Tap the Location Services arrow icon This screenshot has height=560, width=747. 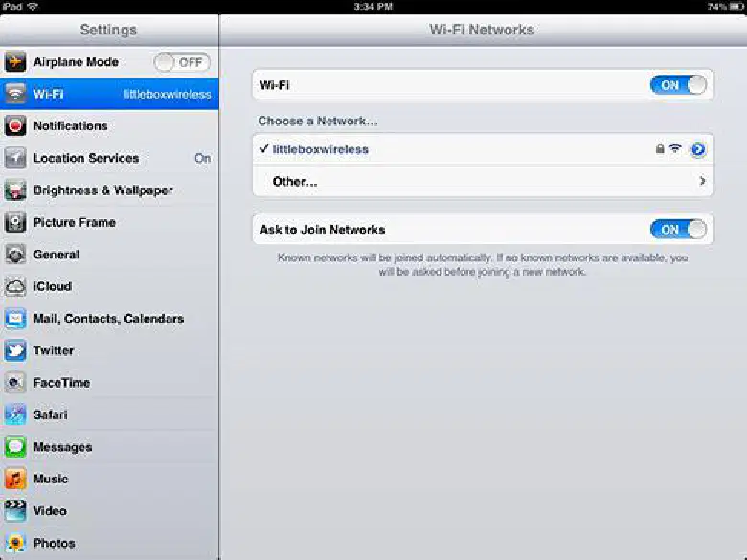14,158
